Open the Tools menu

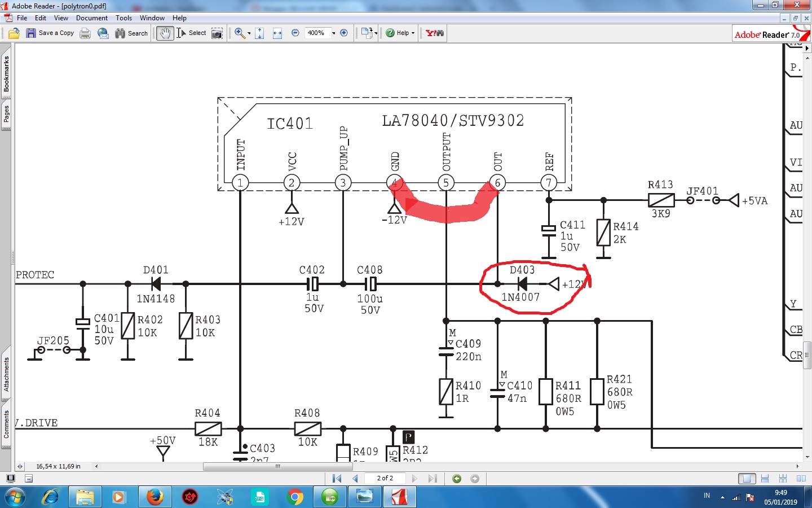123,18
